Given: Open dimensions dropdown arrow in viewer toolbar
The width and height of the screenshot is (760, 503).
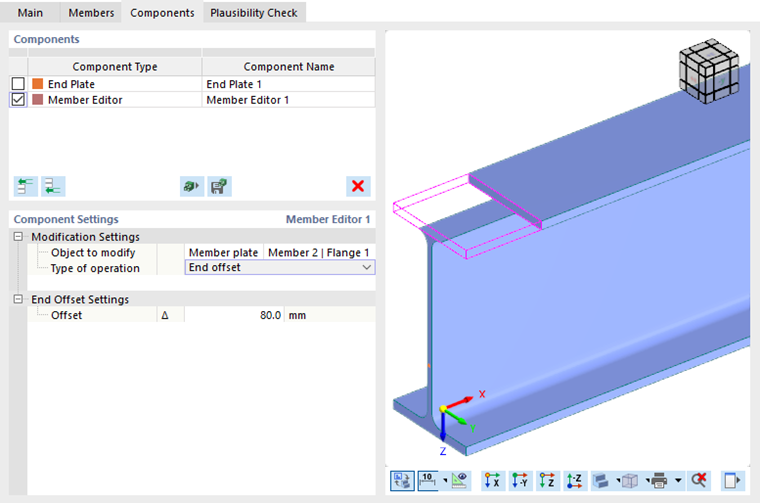Looking at the screenshot, I should tap(445, 481).
